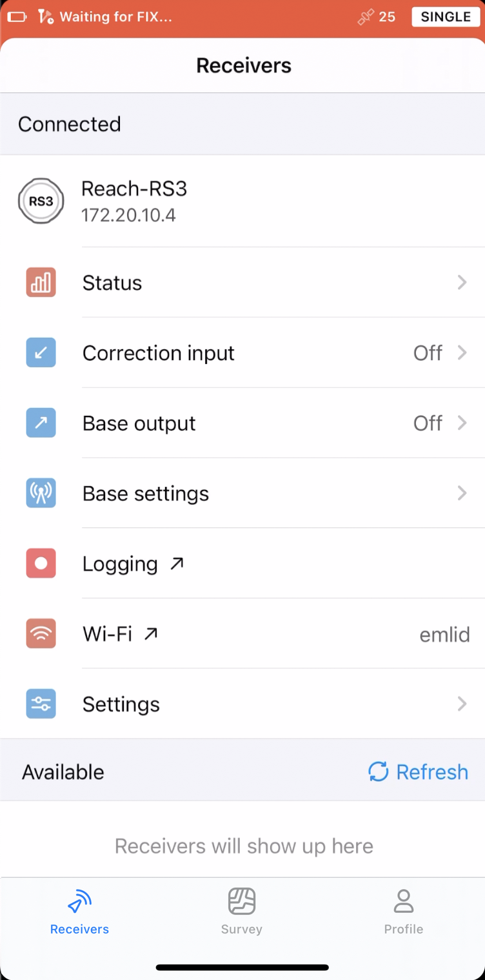
Task: Tap the Settings sliders icon
Action: click(x=41, y=704)
